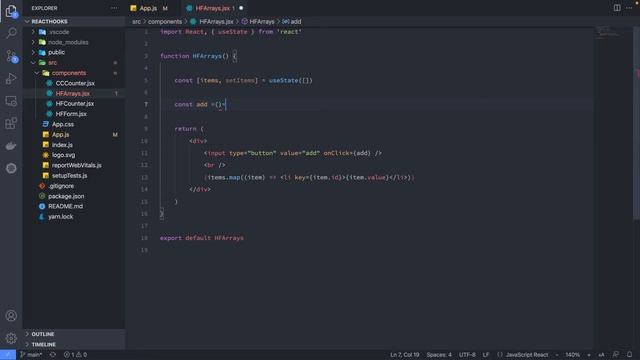This screenshot has height=360, width=640.
Task: Click the zoom out minus in status bar
Action: pyautogui.click(x=557, y=355)
